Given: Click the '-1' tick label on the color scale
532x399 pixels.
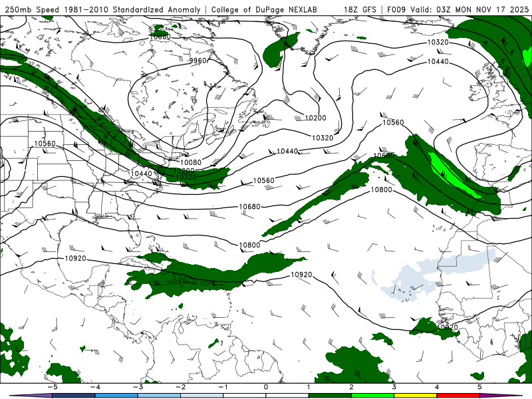Looking at the screenshot, I should 223,387.
